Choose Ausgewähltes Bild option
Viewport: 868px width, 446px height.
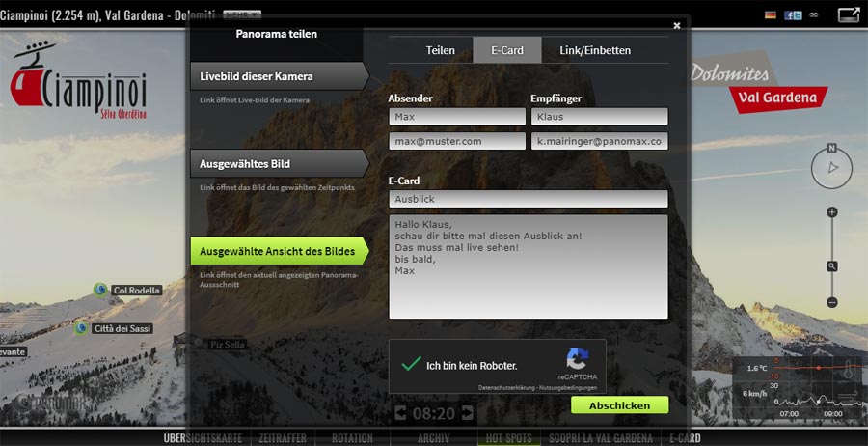[279, 164]
